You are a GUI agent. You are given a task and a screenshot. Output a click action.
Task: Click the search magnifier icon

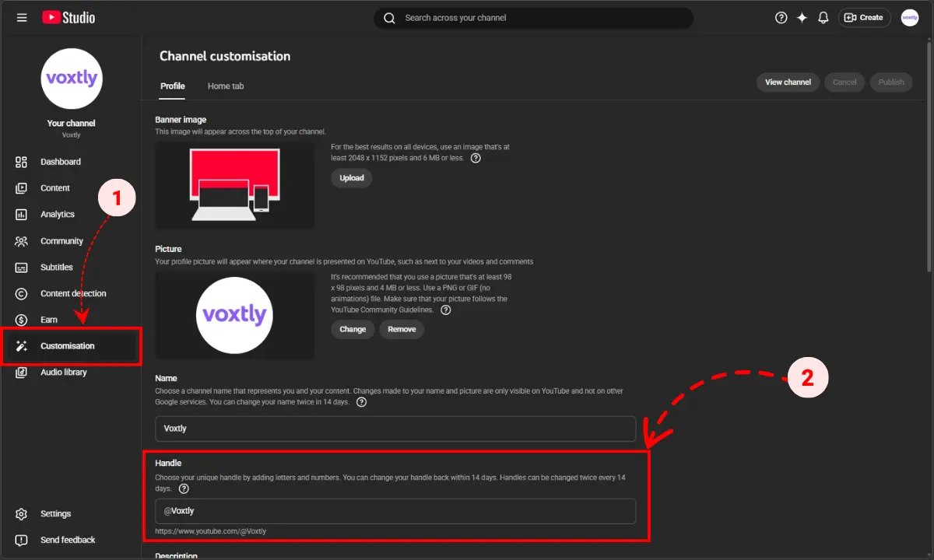click(x=389, y=18)
